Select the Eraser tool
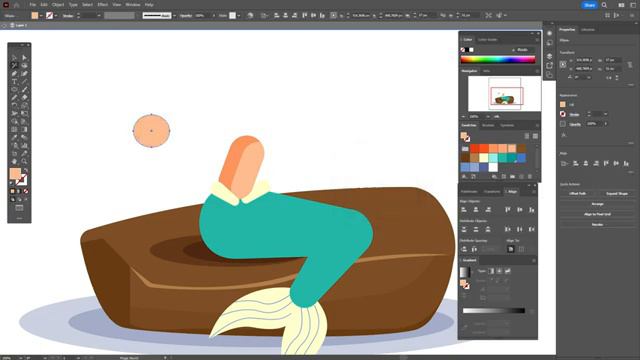The image size is (640, 360). pos(24,98)
